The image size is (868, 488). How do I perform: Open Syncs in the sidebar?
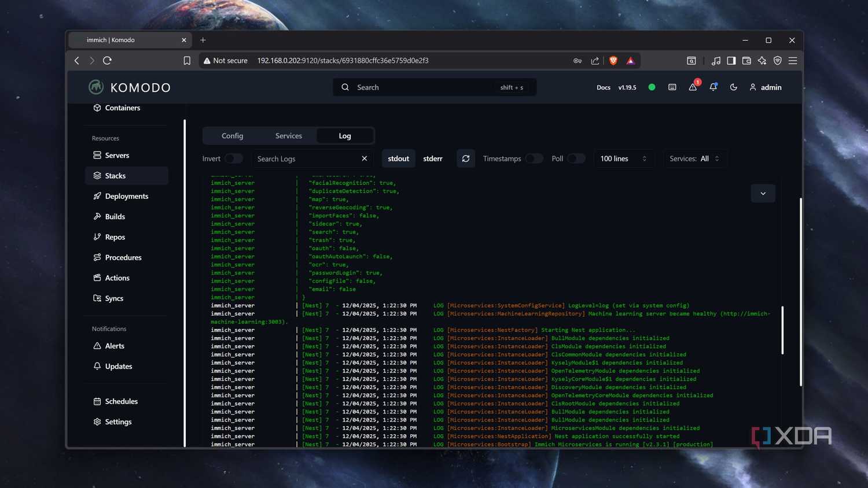click(x=108, y=298)
